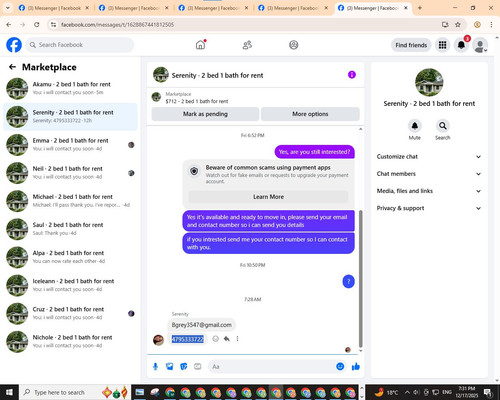The height and width of the screenshot is (400, 500).
Task: Open the taskbar clock showing 7:31 PM
Action: click(x=467, y=392)
